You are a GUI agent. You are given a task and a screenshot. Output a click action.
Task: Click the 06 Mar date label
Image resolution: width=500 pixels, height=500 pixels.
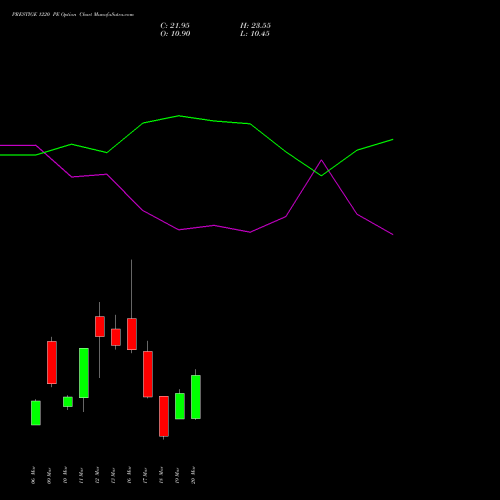click(33, 475)
